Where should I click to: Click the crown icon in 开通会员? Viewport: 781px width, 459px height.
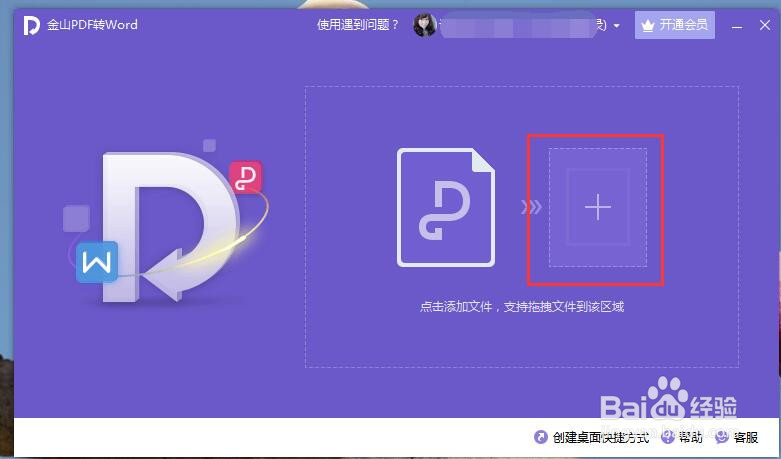tap(648, 25)
